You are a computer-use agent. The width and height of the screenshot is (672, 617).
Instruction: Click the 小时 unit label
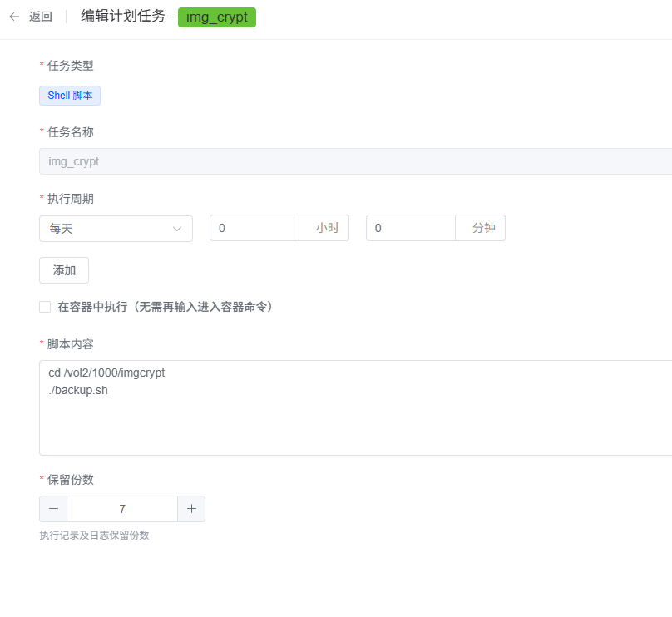tap(328, 228)
